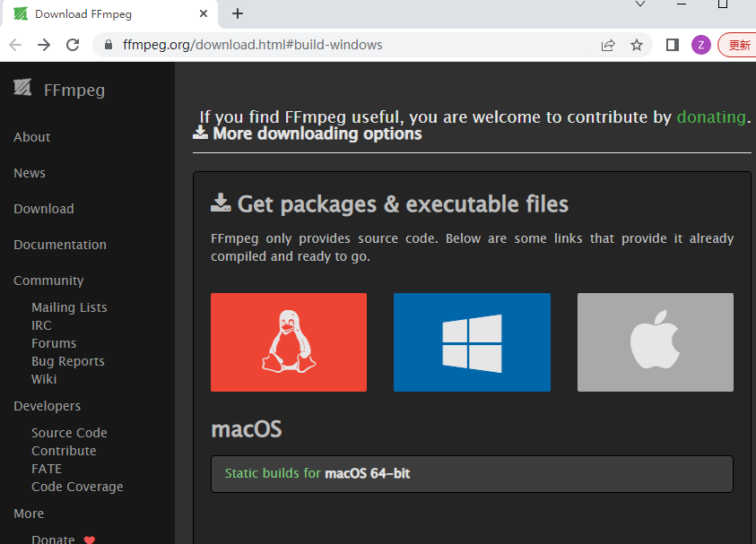This screenshot has width=756, height=544.
Task: Click the Windows logo download tile
Action: [472, 342]
